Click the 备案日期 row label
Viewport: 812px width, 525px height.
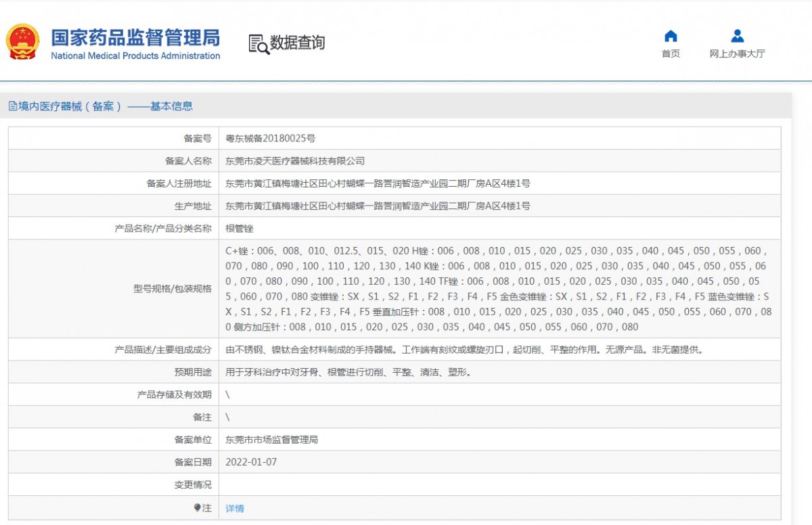point(193,462)
